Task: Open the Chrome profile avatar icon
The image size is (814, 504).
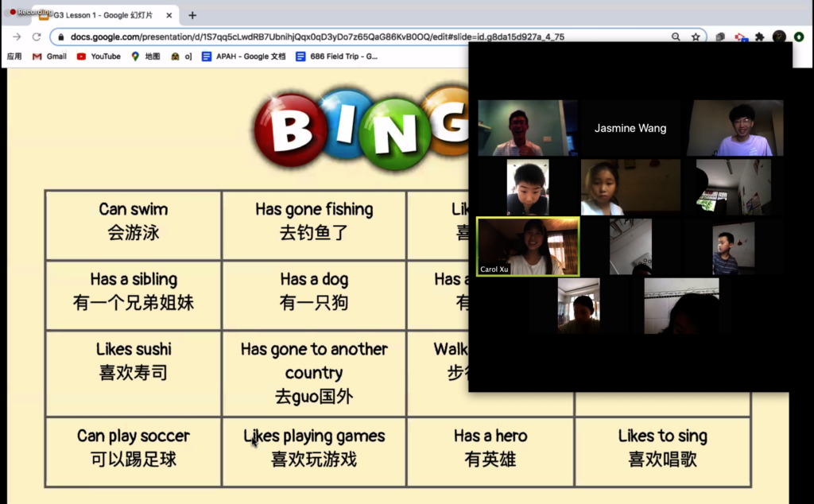Action: [x=779, y=37]
